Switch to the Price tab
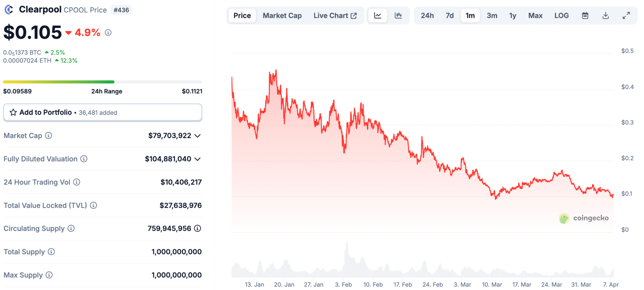 point(242,15)
